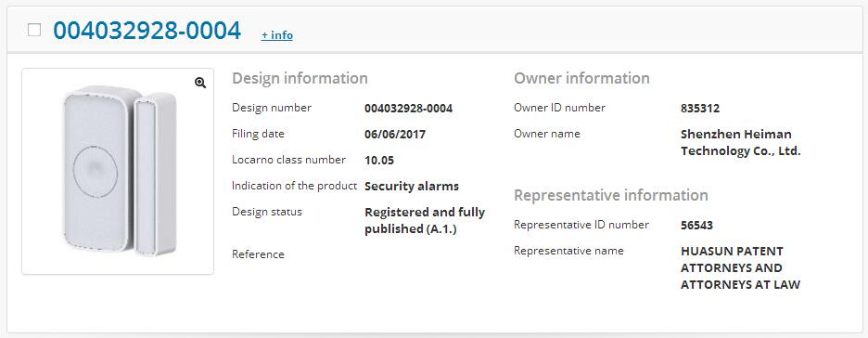Open the 004032928-0004 design title link
This screenshot has width=868, height=338.
(x=147, y=31)
